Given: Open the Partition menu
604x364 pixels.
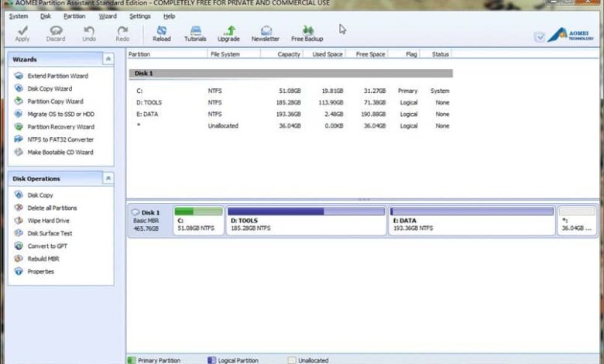Looking at the screenshot, I should [74, 16].
